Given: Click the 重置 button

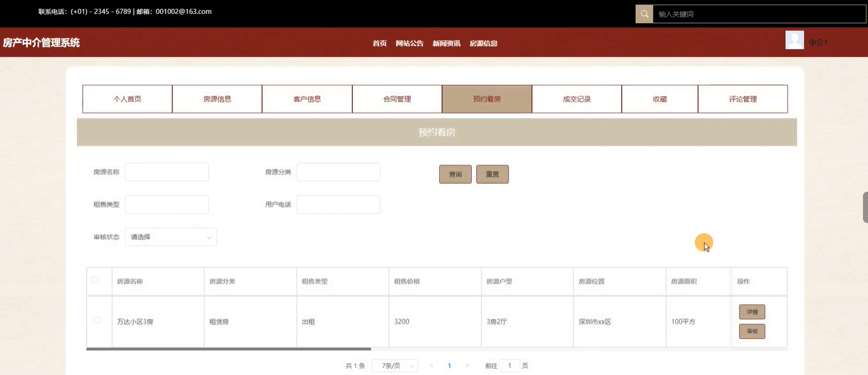Looking at the screenshot, I should click(x=492, y=174).
